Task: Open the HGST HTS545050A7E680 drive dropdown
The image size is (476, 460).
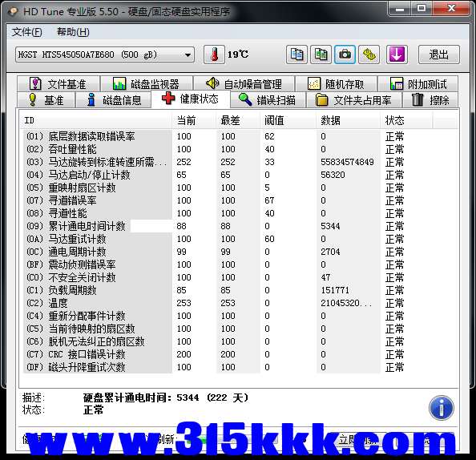Action: 105,54
